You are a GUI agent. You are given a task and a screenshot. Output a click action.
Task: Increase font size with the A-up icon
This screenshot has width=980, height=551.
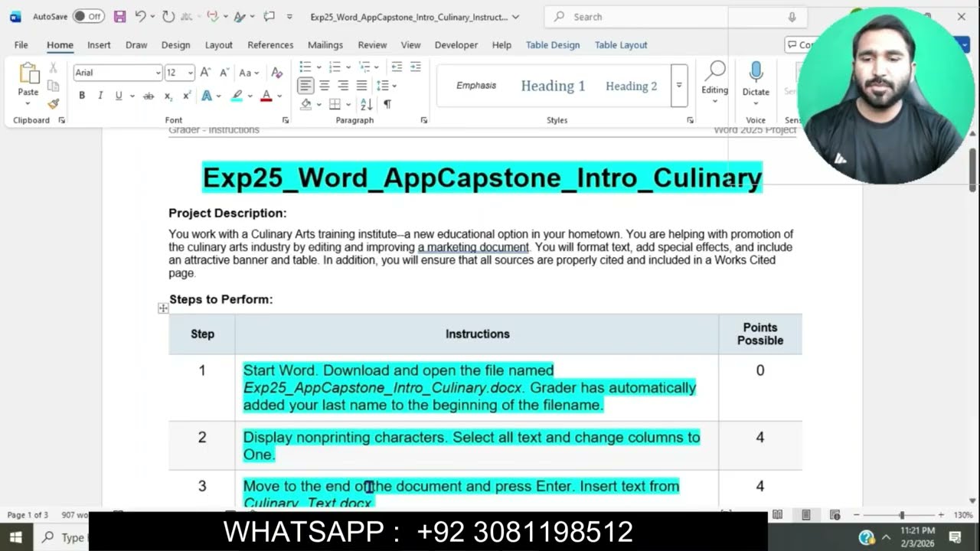tap(205, 73)
